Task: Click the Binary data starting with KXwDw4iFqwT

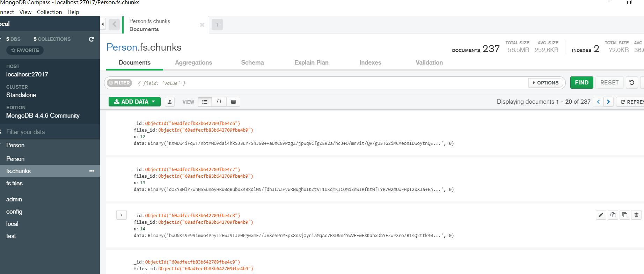Action: (301, 143)
